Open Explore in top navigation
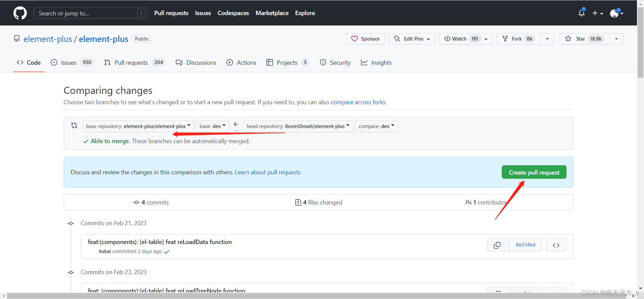This screenshot has width=644, height=299. (x=305, y=13)
